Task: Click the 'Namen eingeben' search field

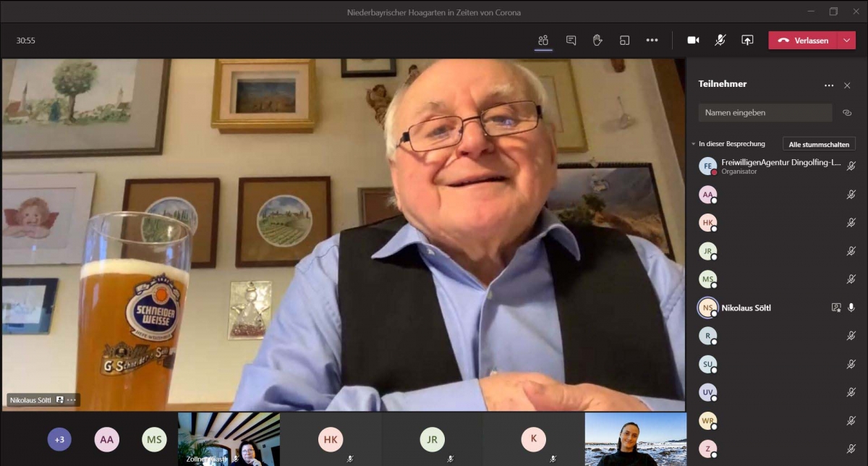Action: pos(765,113)
